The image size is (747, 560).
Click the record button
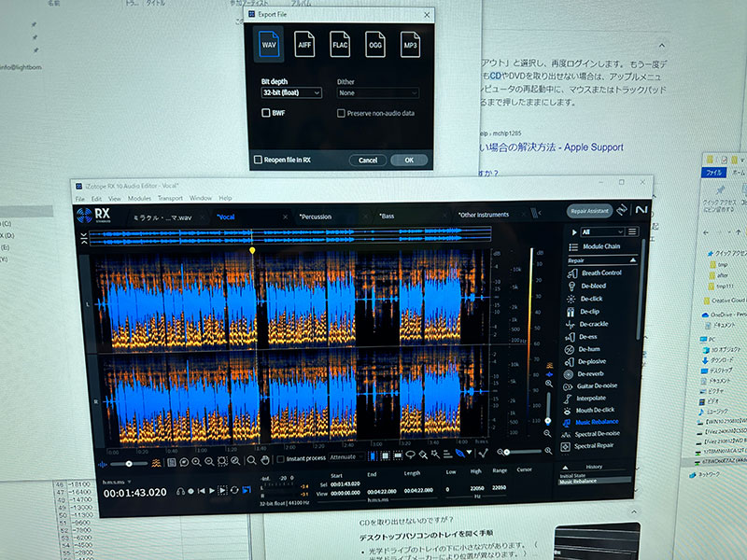(x=190, y=491)
